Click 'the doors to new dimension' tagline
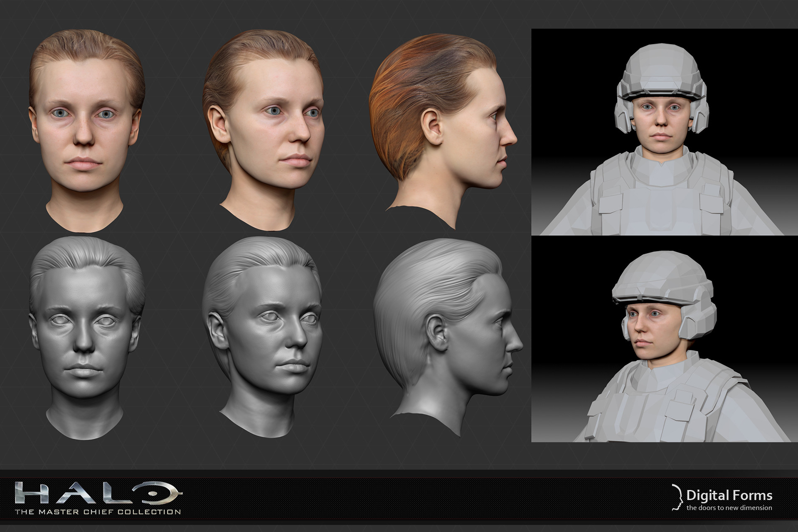 729,507
